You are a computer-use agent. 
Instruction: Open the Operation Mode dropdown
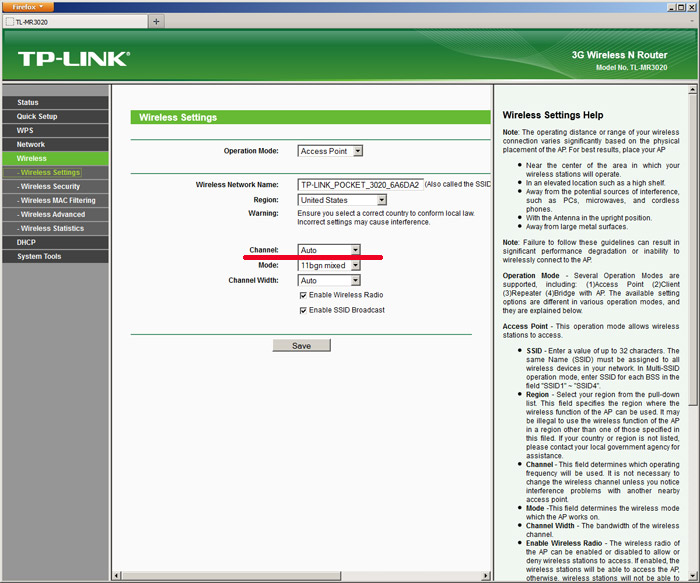(330, 151)
